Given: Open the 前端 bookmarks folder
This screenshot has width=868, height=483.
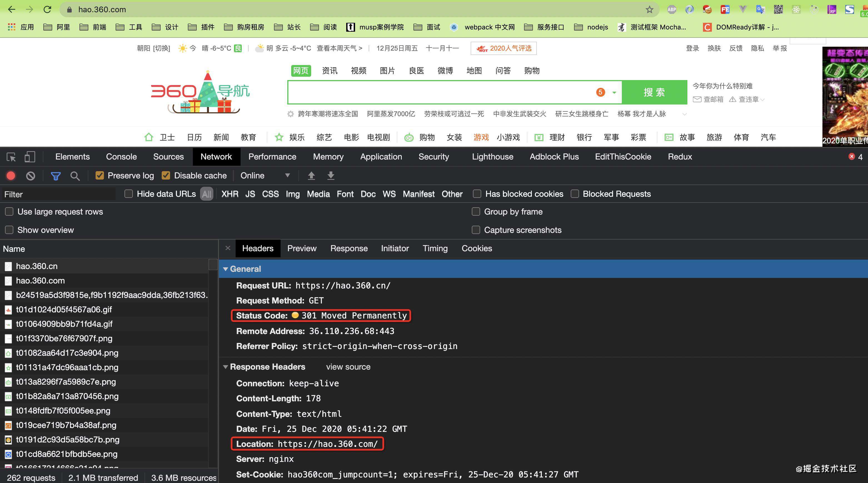Looking at the screenshot, I should (x=93, y=27).
